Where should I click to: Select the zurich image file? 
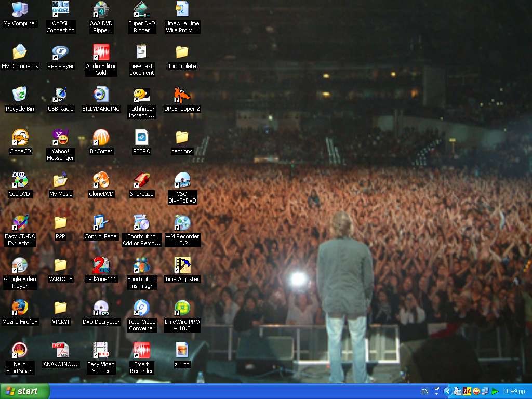click(182, 351)
